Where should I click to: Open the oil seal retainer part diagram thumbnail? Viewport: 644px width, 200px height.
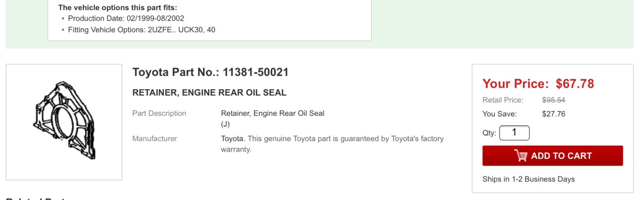pyautogui.click(x=64, y=122)
